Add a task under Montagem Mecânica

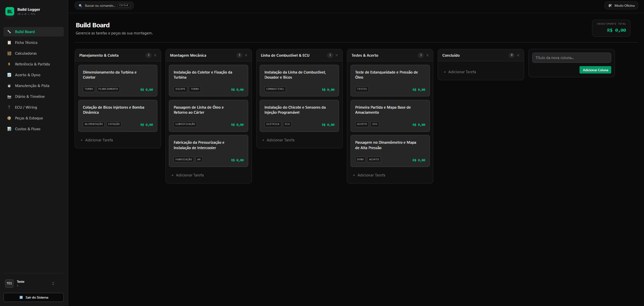coord(187,175)
